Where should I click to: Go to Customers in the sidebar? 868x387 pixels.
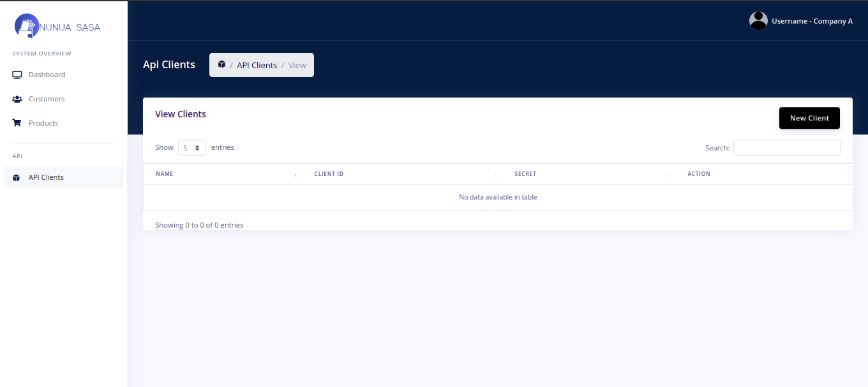coord(47,99)
